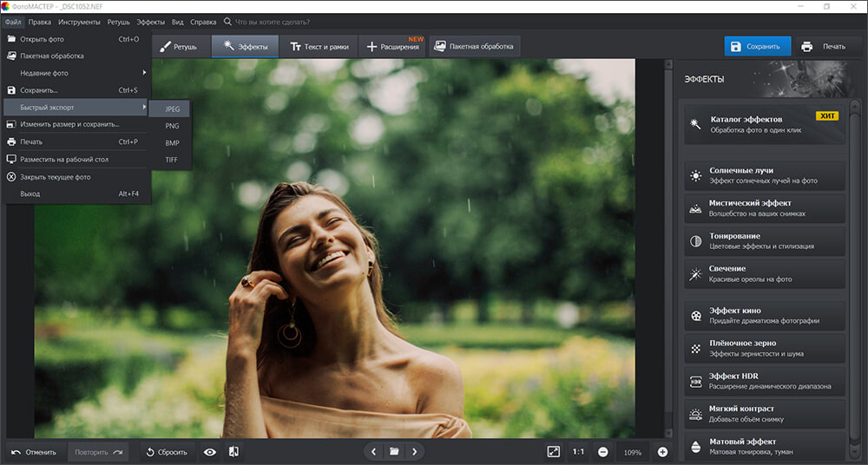Toggle the before/after compare view icon

click(x=233, y=452)
